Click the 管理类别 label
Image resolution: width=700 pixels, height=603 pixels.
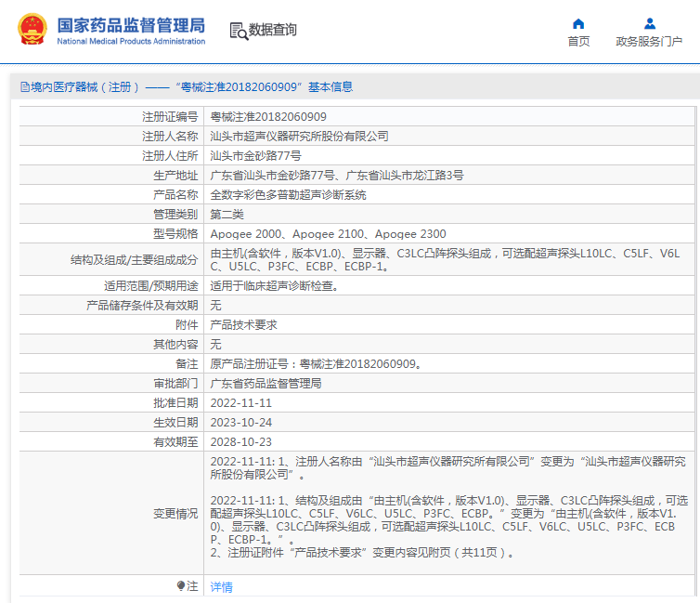tap(175, 215)
